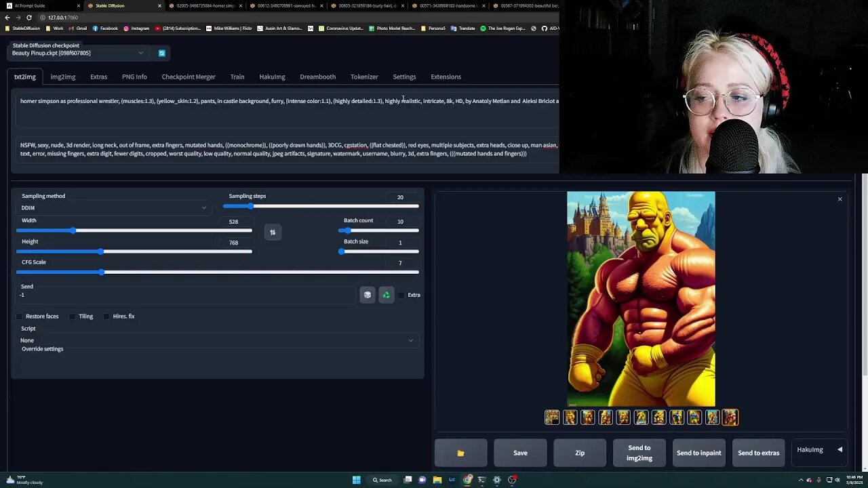
Task: Click the Width slider handle
Action: 73,230
